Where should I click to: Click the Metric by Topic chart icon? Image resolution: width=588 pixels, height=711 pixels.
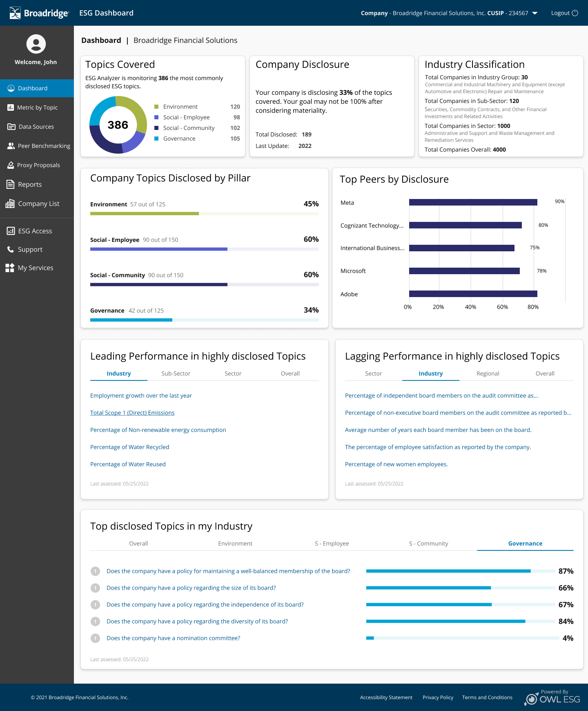(11, 107)
